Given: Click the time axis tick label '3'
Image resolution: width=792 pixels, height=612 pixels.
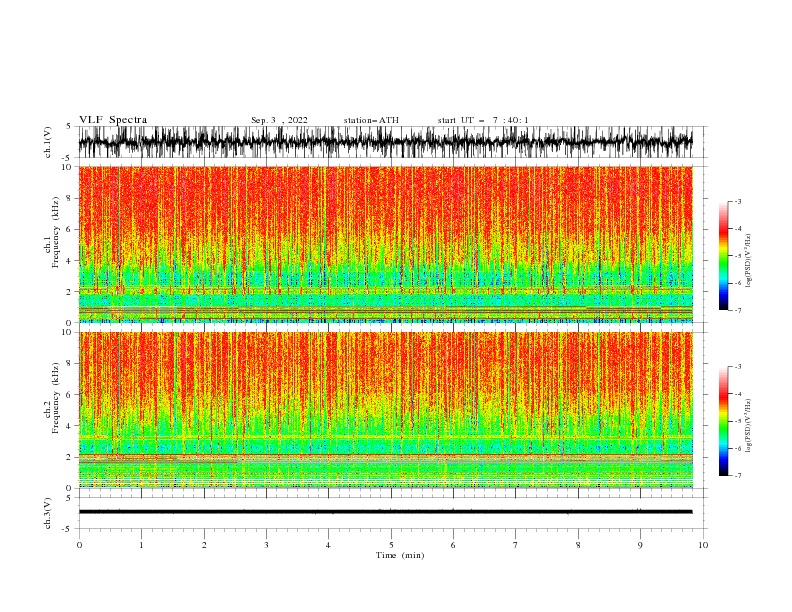Looking at the screenshot, I should (266, 545).
